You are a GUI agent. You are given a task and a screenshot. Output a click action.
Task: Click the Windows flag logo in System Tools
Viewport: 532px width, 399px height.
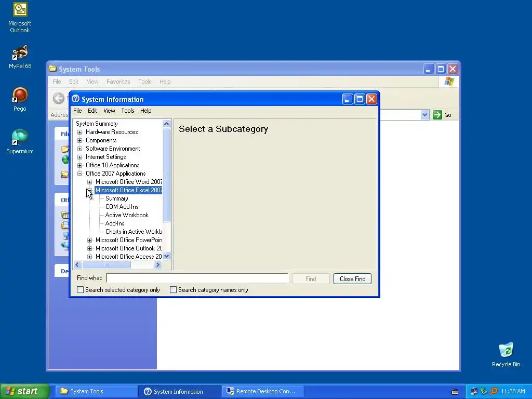tap(449, 82)
